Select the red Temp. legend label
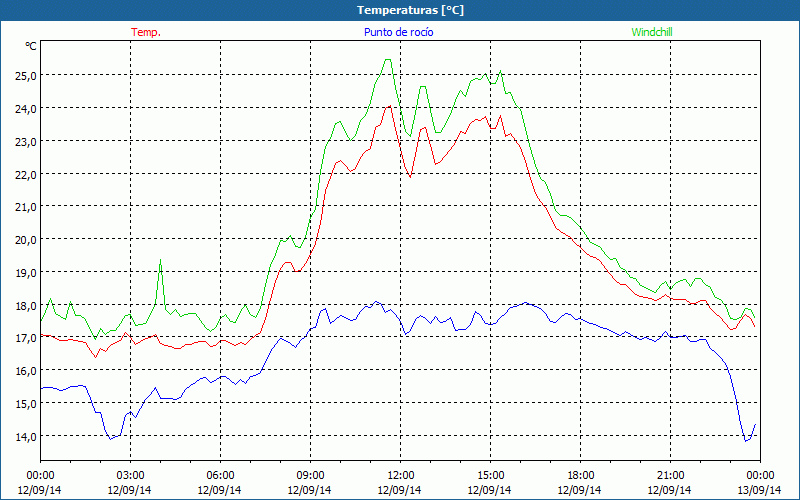This screenshot has width=800, height=500. pos(146,32)
